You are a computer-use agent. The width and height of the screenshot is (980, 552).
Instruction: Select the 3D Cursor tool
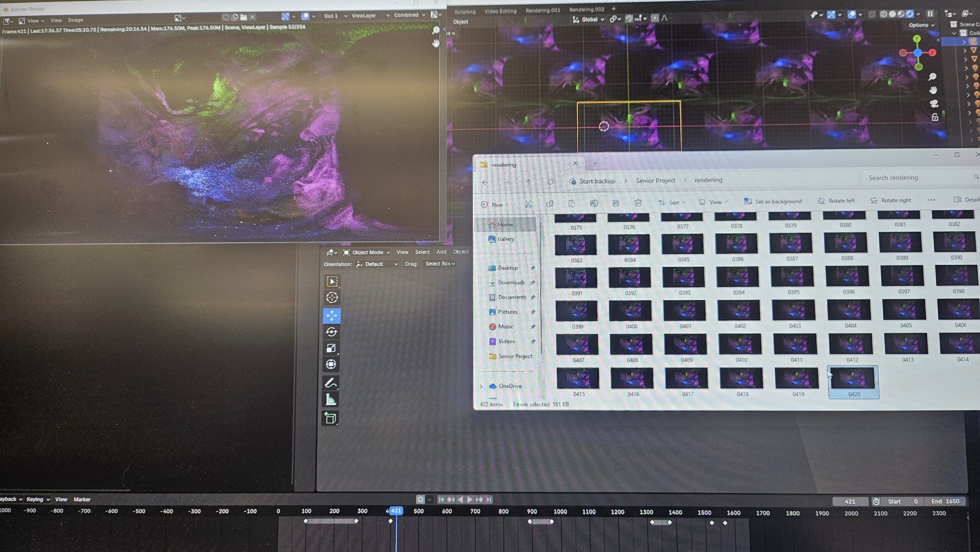click(x=332, y=298)
